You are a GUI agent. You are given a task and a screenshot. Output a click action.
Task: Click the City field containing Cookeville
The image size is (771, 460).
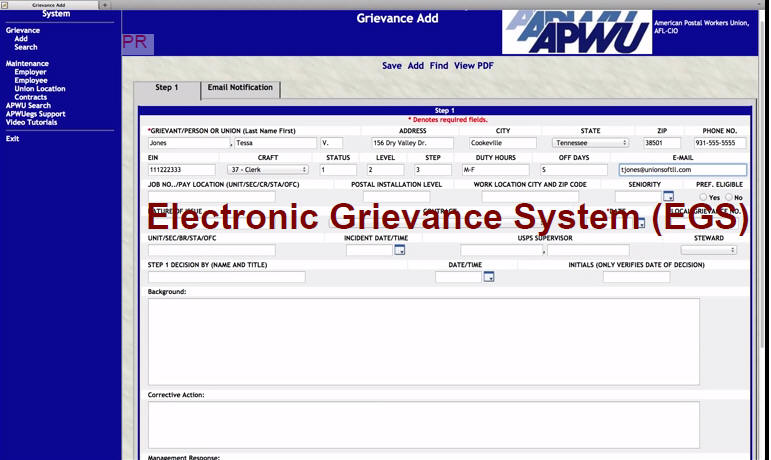coord(503,143)
